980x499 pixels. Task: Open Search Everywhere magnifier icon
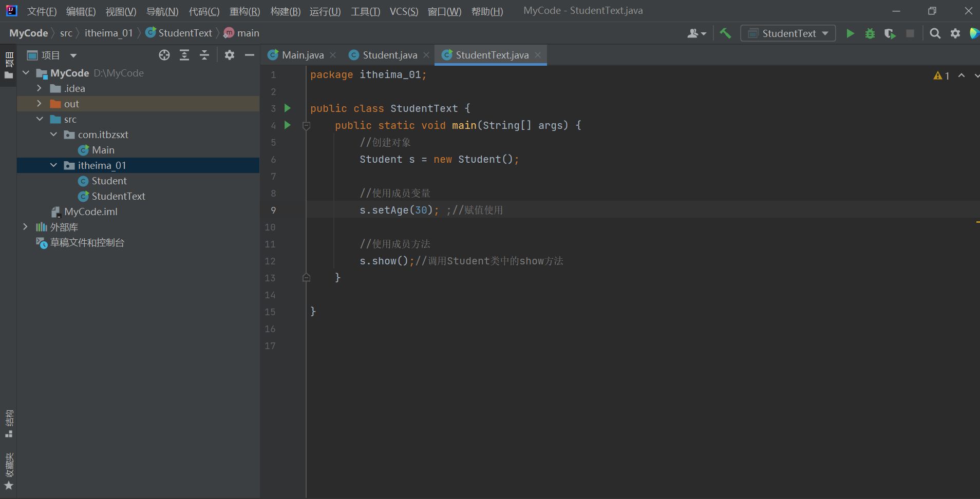click(x=935, y=33)
